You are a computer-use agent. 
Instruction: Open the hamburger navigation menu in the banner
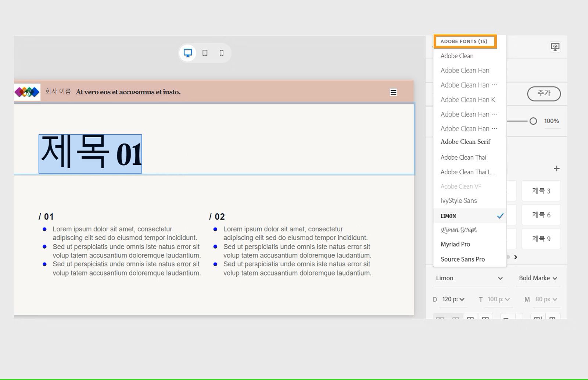pos(393,92)
